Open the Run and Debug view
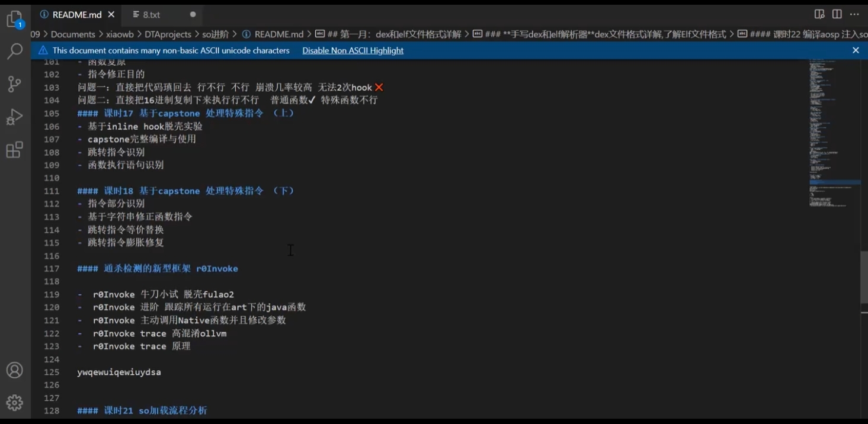The image size is (868, 424). (x=14, y=117)
